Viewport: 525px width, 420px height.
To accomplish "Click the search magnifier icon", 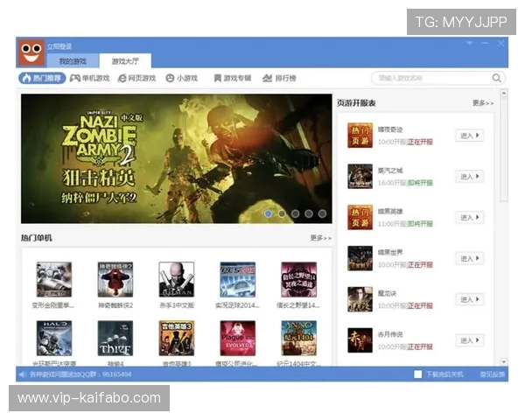I will (497, 78).
